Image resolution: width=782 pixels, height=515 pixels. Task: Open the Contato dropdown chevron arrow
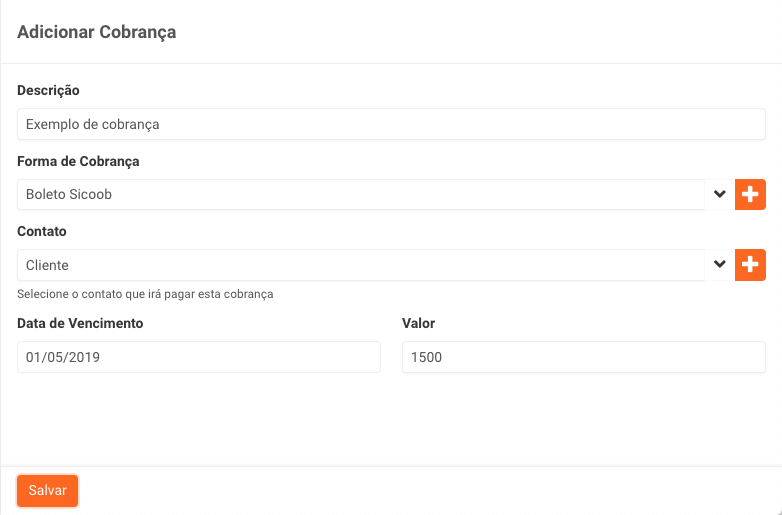719,265
